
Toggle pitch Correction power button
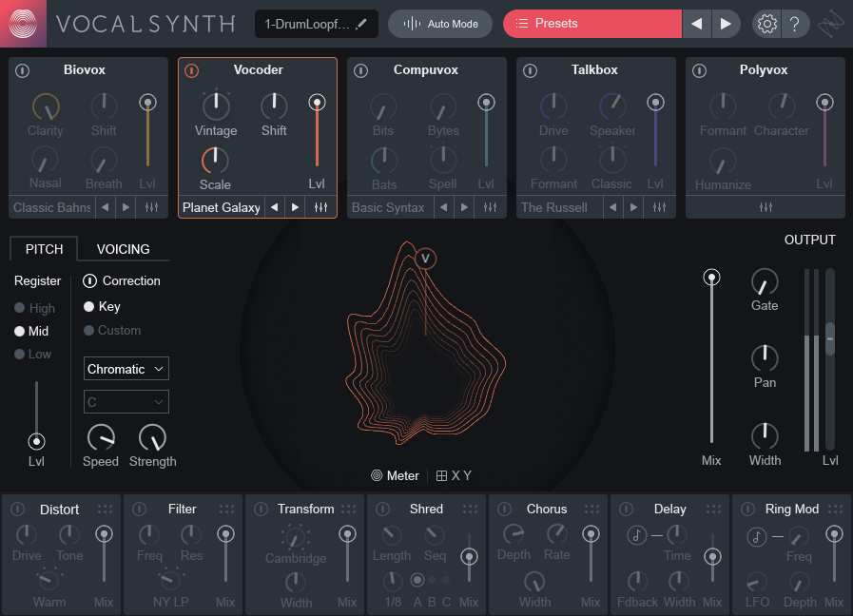[x=89, y=281]
